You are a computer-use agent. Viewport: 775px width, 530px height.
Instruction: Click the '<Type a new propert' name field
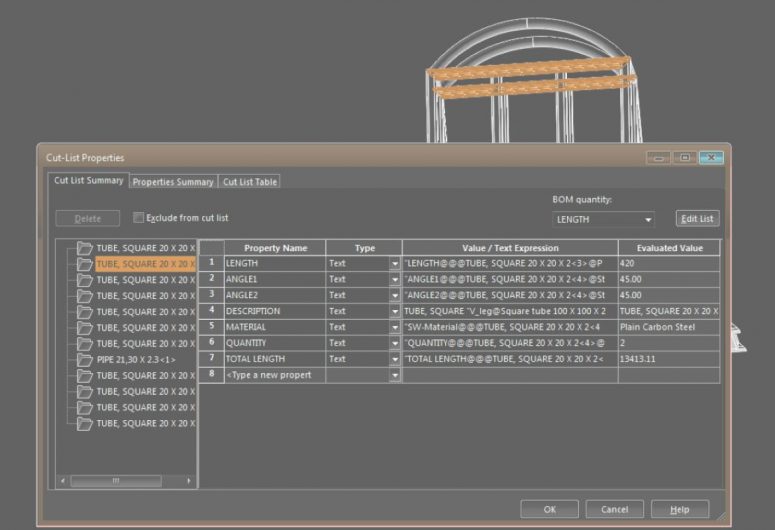[275, 375]
